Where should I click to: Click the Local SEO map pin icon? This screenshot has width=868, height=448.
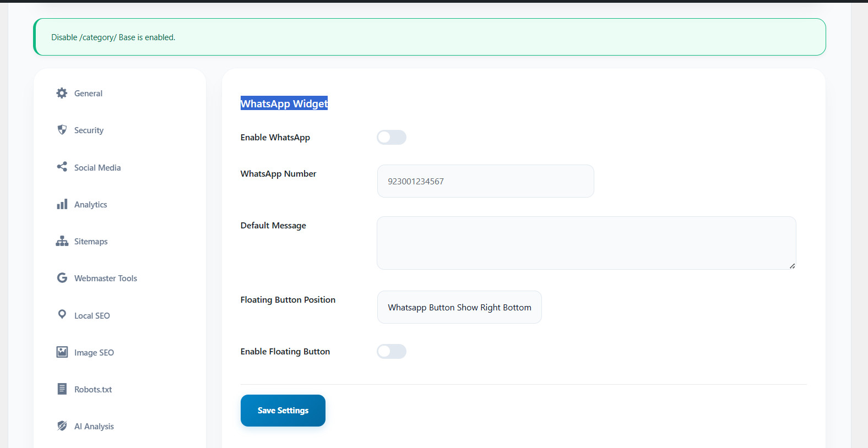(x=62, y=314)
